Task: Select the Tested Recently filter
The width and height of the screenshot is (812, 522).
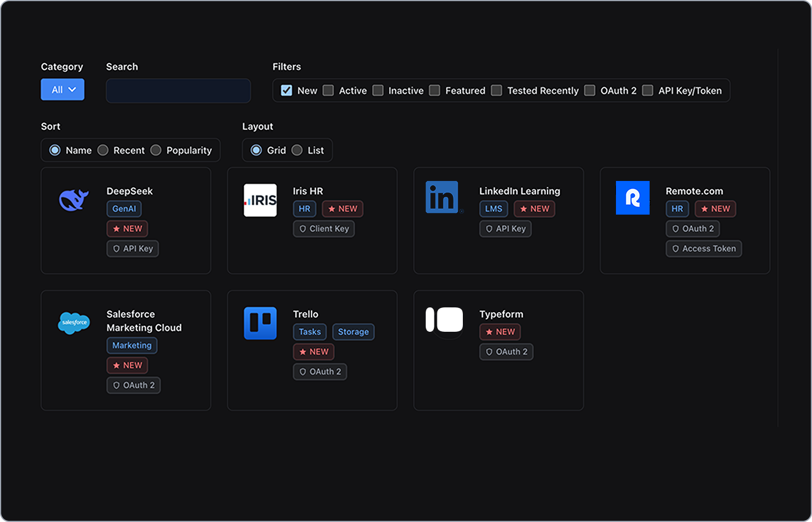Action: coord(496,90)
